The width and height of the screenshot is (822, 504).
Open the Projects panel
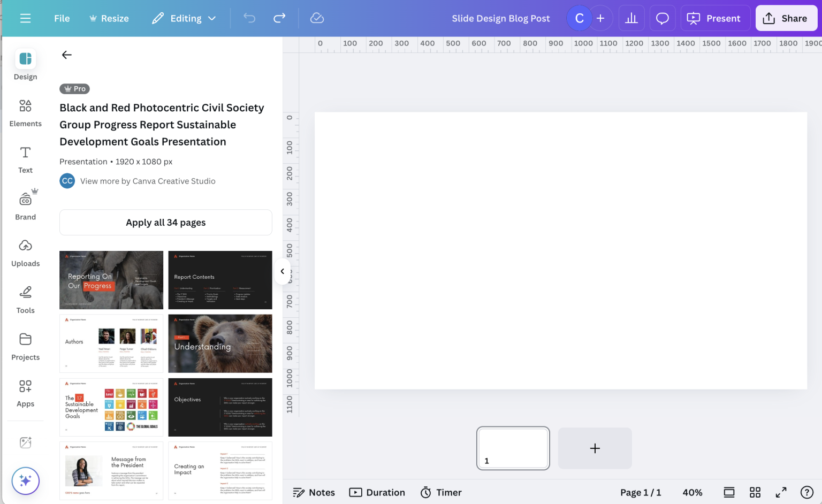25,345
